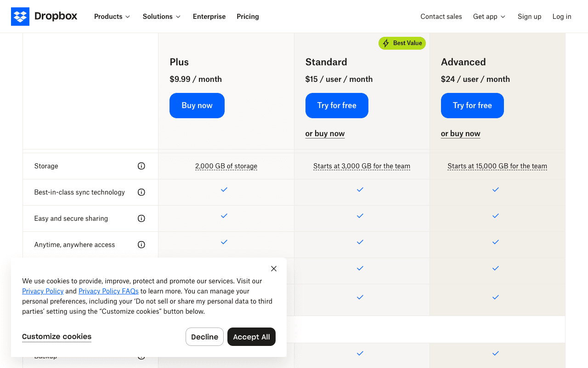Click the '$15 / user / month' price
This screenshot has width=588, height=368.
coord(339,79)
